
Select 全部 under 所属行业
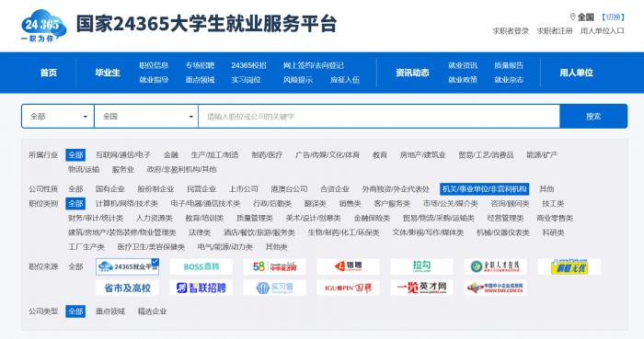[75, 155]
